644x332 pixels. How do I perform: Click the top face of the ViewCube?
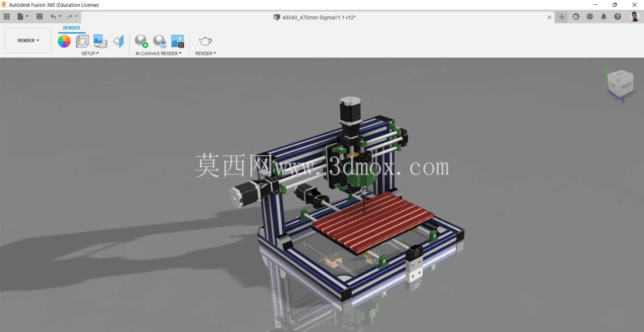point(620,74)
